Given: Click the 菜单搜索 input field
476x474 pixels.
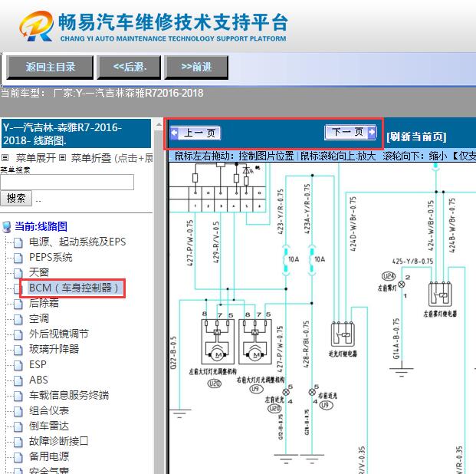Looking at the screenshot, I should point(67,182).
